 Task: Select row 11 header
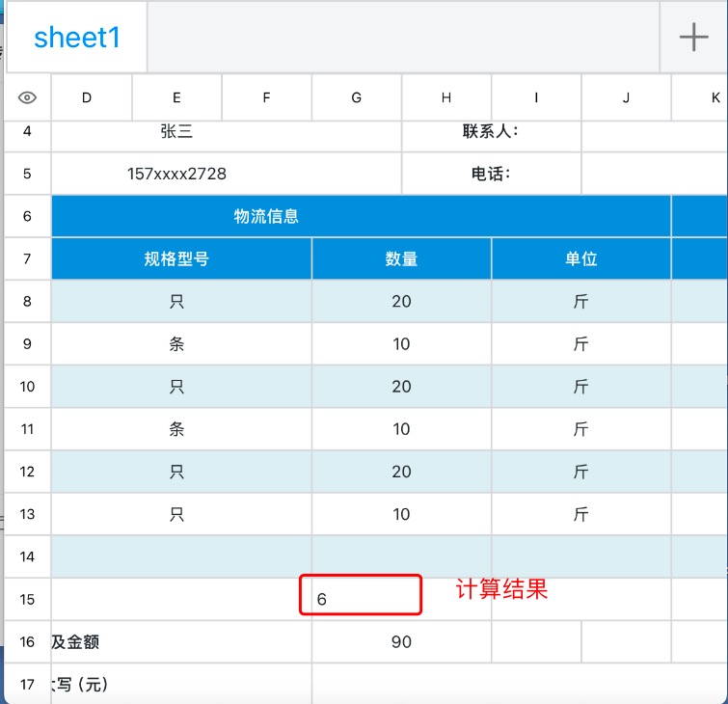27,428
